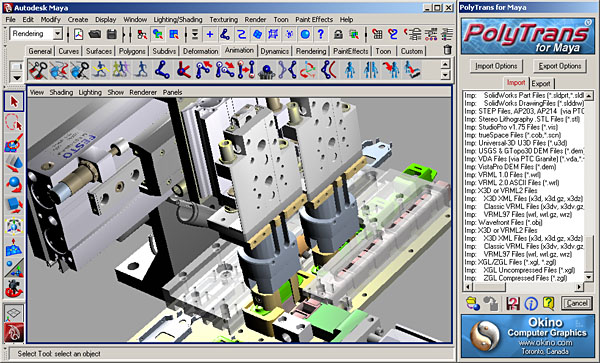Save the scene with floppy disk icon

point(112,34)
